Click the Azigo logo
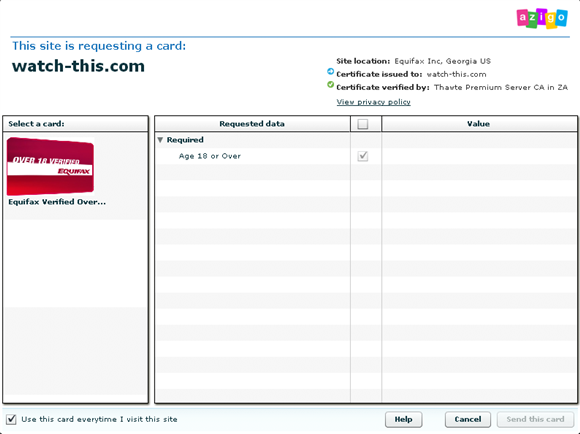 pyautogui.click(x=542, y=18)
